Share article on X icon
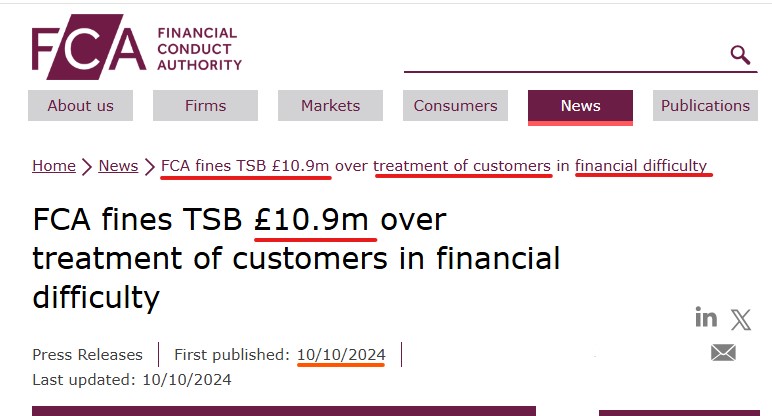Image resolution: width=772 pixels, height=416 pixels. coord(740,320)
